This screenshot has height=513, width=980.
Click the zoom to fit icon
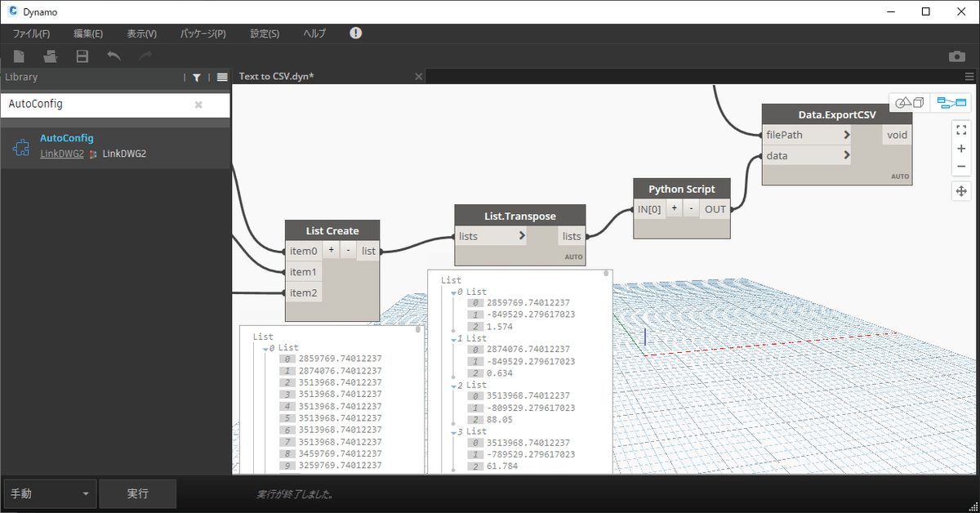[961, 129]
